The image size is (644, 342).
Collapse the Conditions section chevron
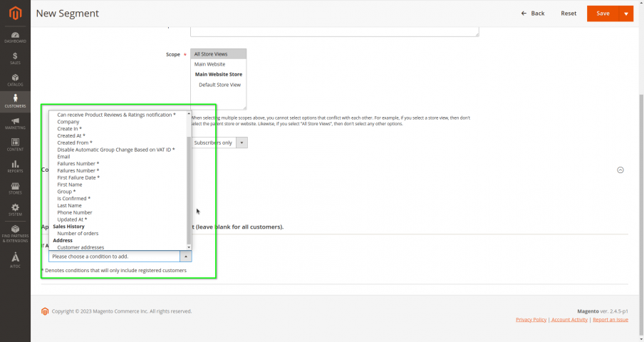620,170
